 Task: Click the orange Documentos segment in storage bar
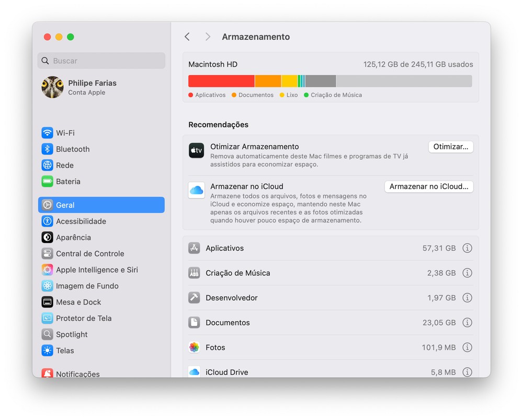click(268, 81)
